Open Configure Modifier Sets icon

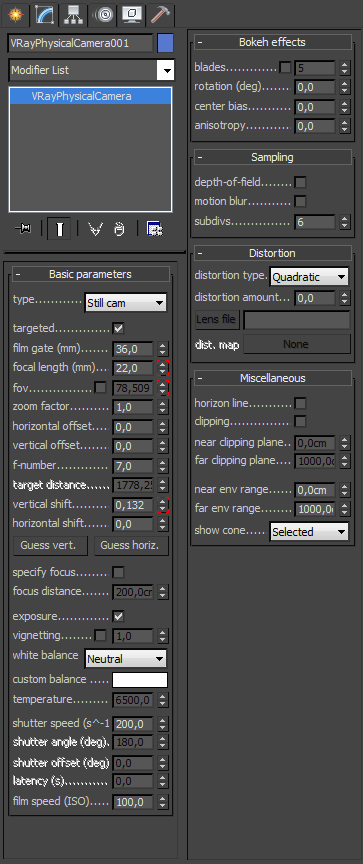(x=154, y=229)
